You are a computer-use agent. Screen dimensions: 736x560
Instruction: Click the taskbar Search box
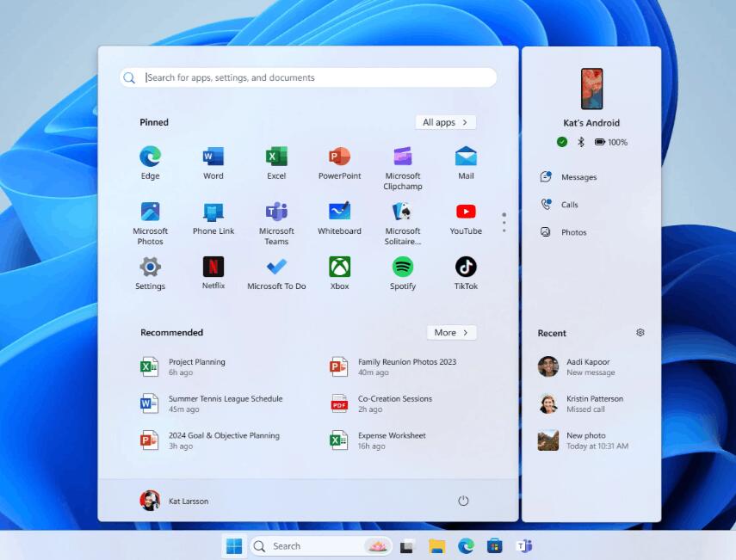click(321, 546)
